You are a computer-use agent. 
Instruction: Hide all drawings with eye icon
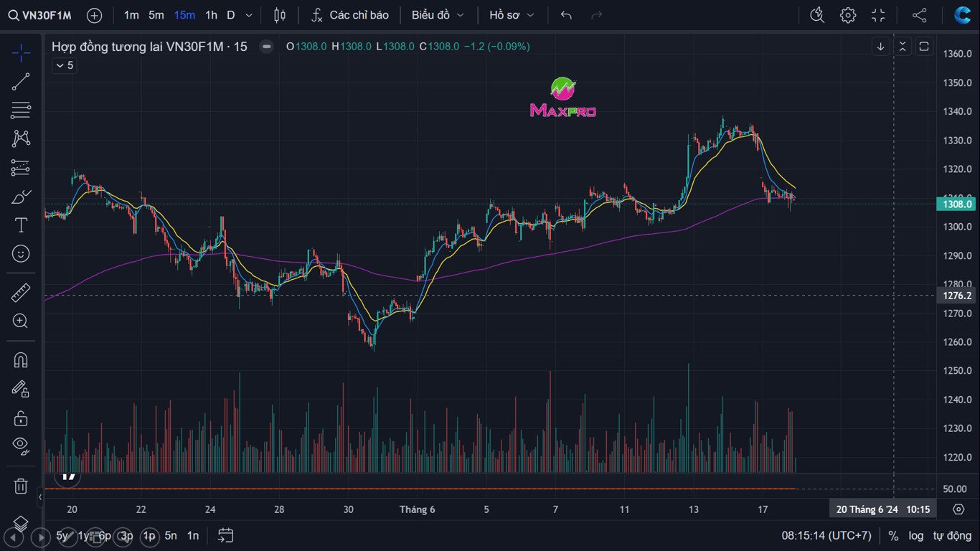pyautogui.click(x=21, y=446)
